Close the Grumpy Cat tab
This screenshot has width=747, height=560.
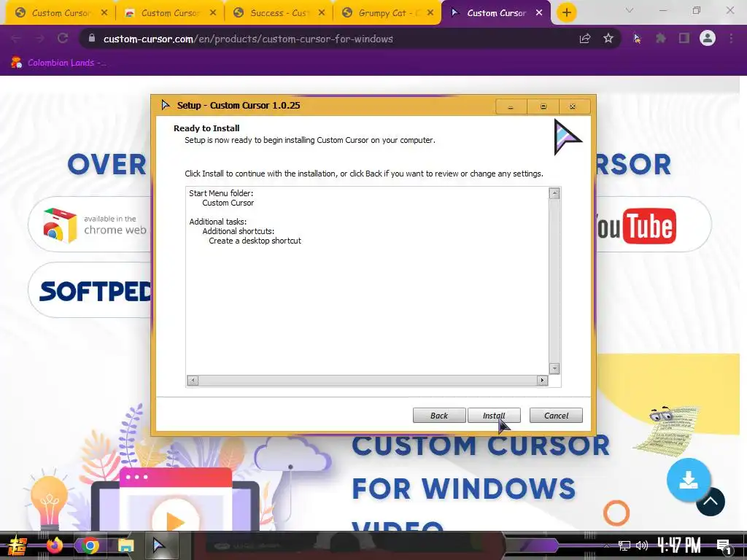point(430,13)
